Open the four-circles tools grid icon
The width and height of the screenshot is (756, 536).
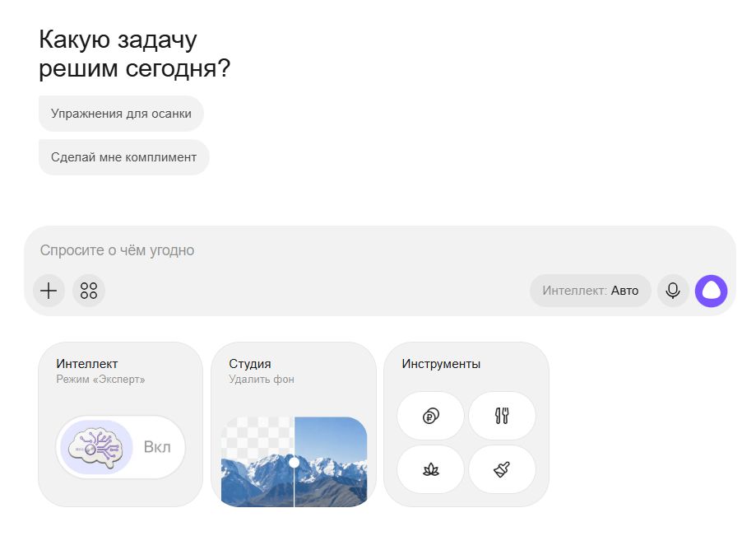[89, 291]
